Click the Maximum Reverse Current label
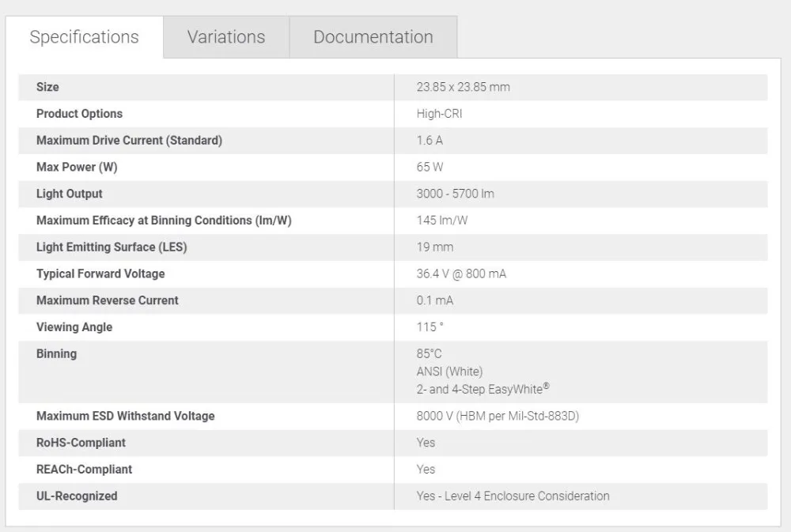 pyautogui.click(x=108, y=300)
